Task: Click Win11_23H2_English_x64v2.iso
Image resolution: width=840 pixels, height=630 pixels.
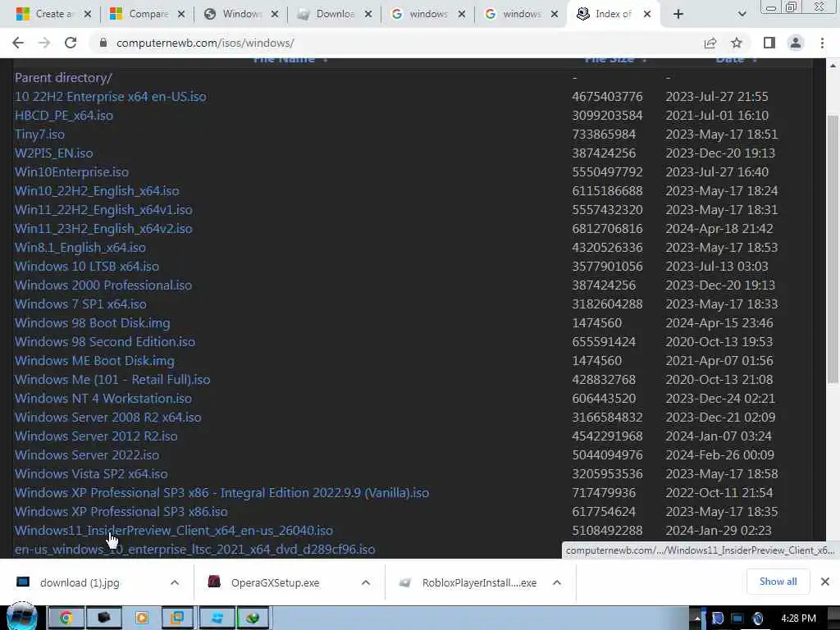Action: click(x=103, y=229)
